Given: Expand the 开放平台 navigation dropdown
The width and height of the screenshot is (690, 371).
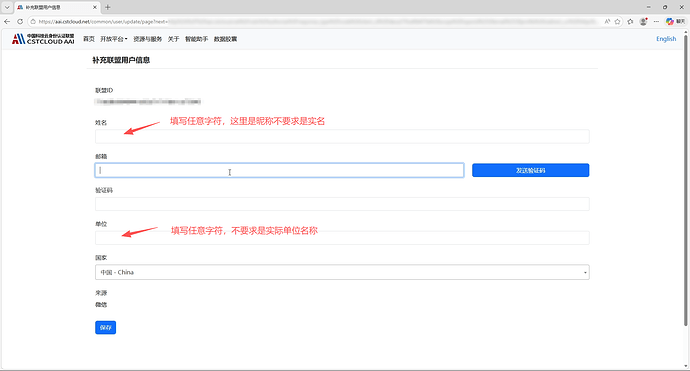Looking at the screenshot, I should (114, 39).
